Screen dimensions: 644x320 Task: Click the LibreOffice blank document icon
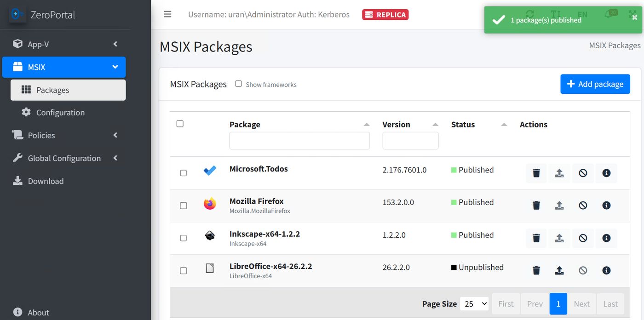210,268
